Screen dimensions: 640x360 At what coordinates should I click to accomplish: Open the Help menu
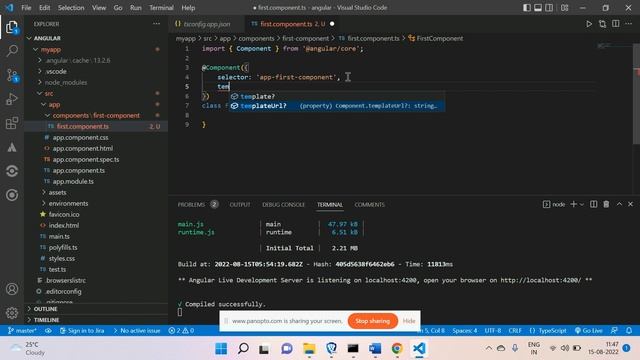188,8
